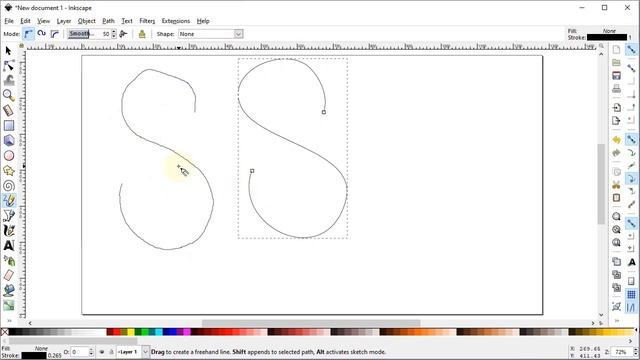Increase the smoothing value with stepper
Screen dimensions: 640x360
[114, 32]
